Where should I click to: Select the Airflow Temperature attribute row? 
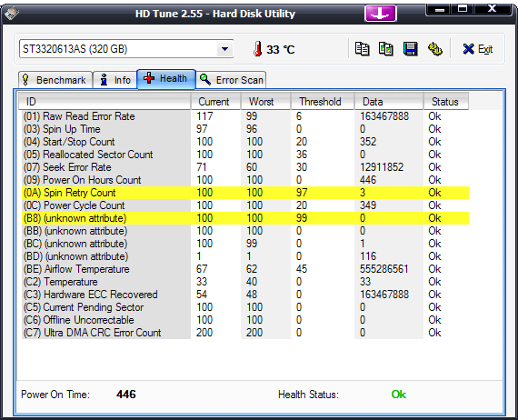coord(245,269)
